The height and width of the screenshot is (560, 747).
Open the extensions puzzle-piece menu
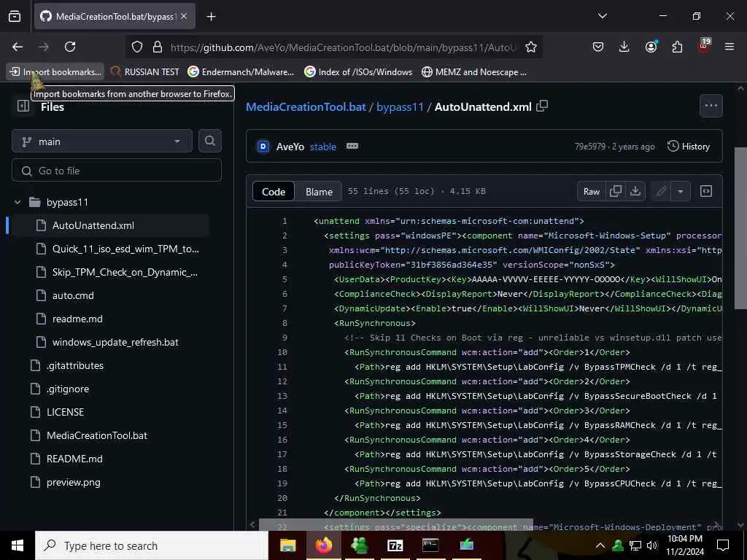(x=677, y=47)
